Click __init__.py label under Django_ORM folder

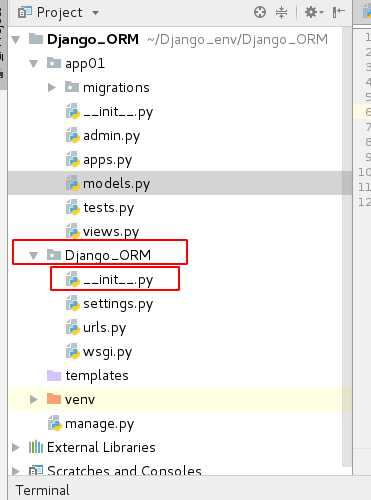(118, 280)
